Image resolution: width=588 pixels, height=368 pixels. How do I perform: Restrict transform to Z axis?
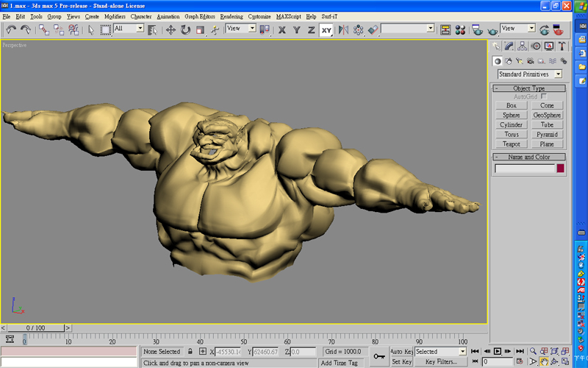tap(311, 30)
